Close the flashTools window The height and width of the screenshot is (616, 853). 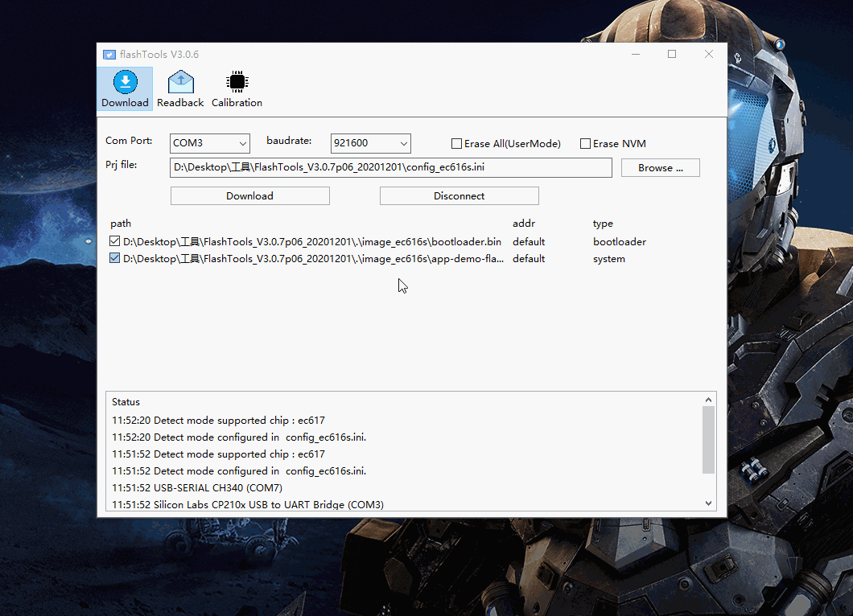(x=708, y=54)
